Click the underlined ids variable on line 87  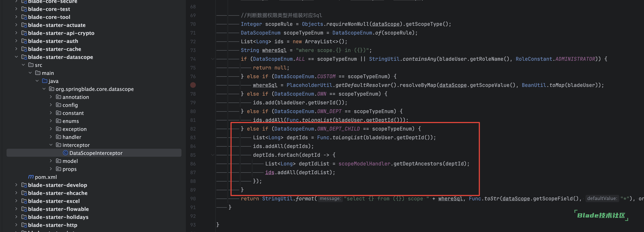pos(269,173)
